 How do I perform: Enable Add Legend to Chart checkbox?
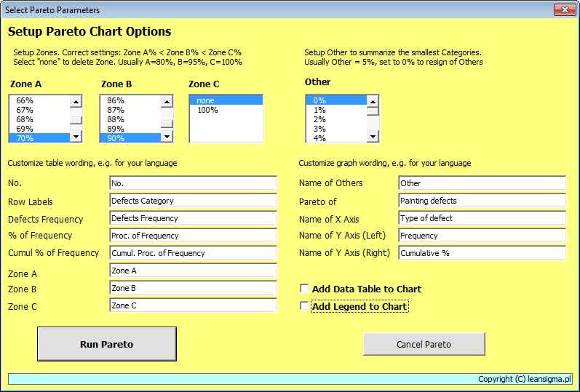tap(305, 307)
